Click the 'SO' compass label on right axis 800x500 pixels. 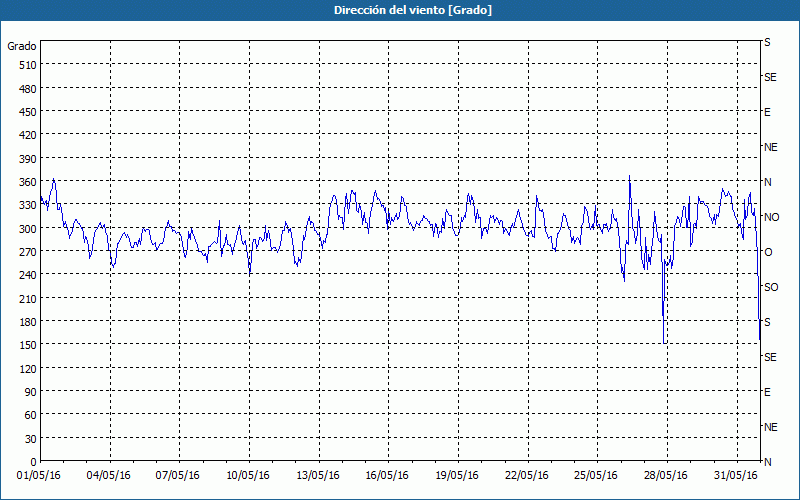coord(771,287)
